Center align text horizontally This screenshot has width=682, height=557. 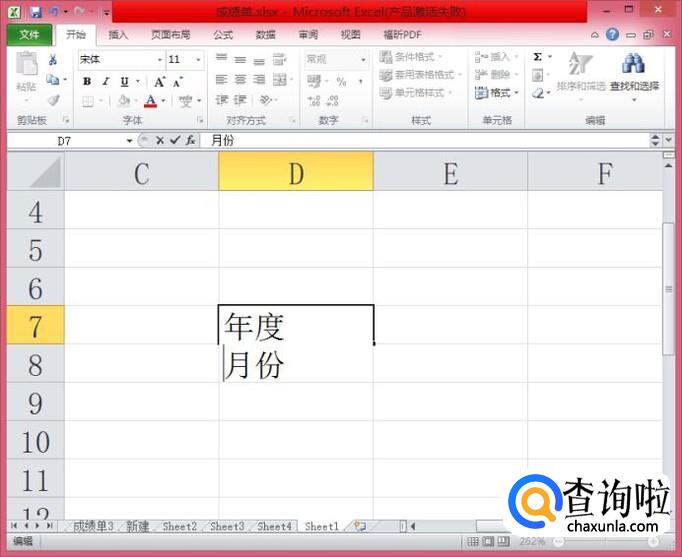coord(240,80)
